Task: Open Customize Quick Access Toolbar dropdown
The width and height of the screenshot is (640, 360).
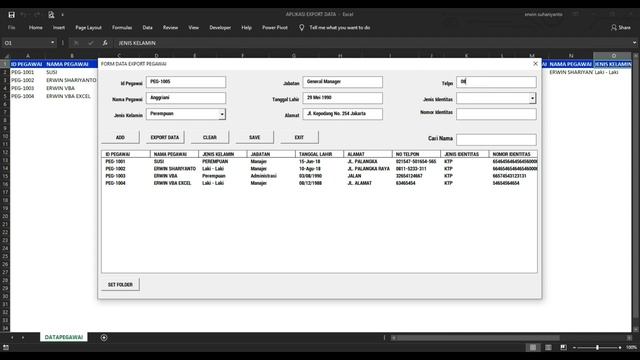Action: 62,15
